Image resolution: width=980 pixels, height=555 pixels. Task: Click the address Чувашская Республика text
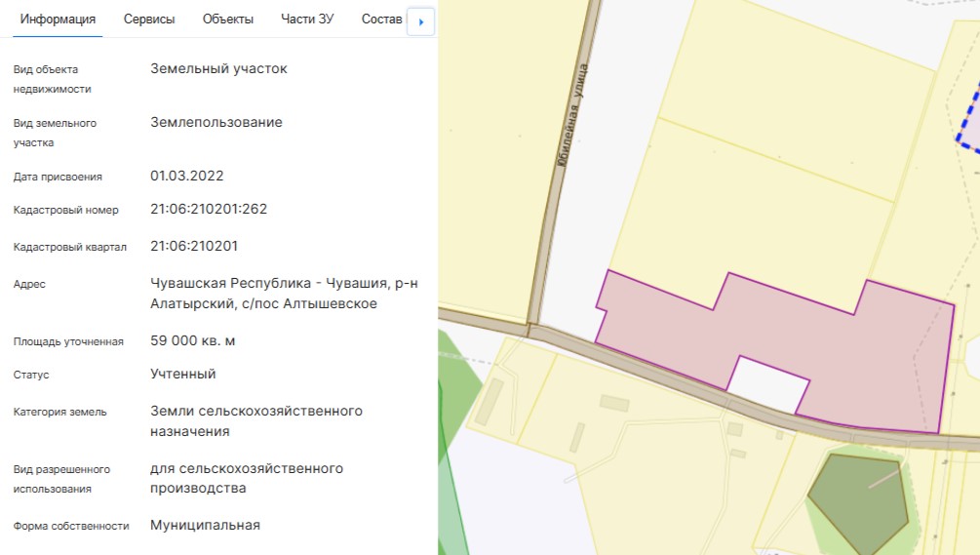tap(284, 294)
